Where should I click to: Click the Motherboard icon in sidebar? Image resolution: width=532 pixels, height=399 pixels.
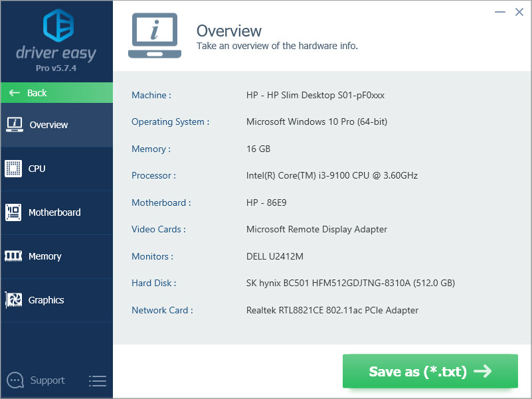tap(13, 212)
